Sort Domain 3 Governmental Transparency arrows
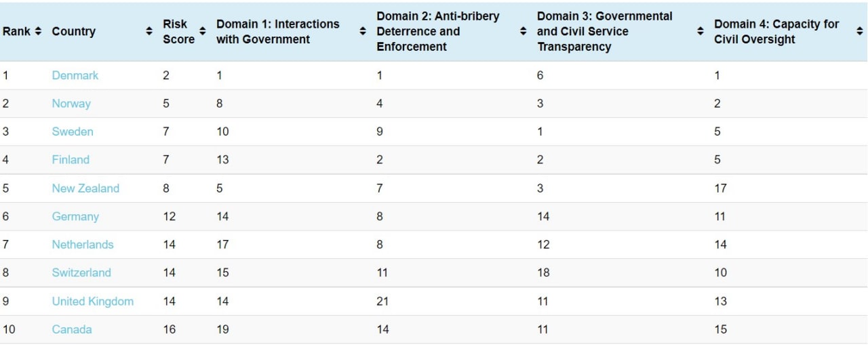 701,31
